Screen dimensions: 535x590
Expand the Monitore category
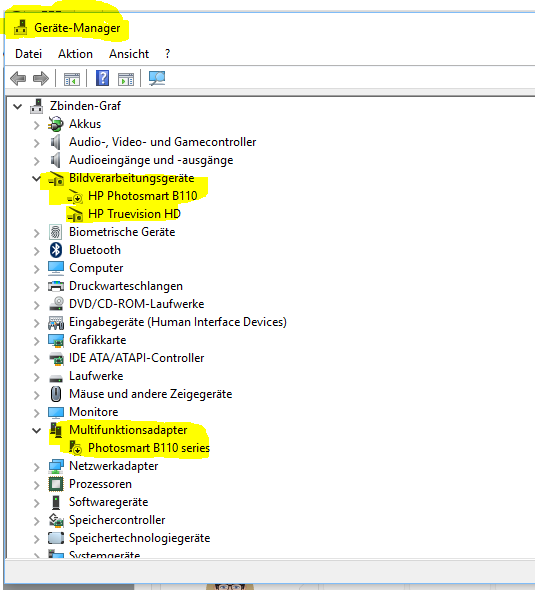coord(36,413)
